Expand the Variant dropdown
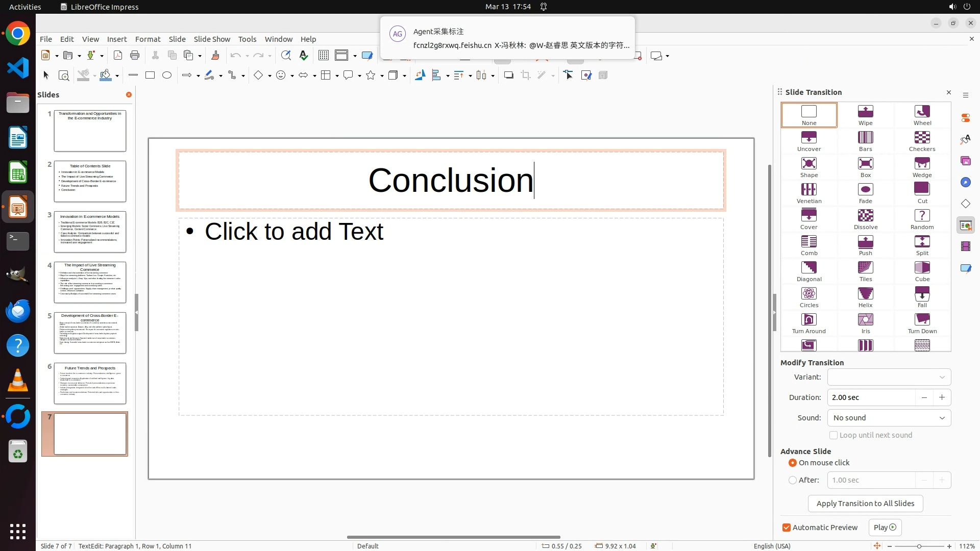Image resolution: width=980 pixels, height=551 pixels. [889, 377]
